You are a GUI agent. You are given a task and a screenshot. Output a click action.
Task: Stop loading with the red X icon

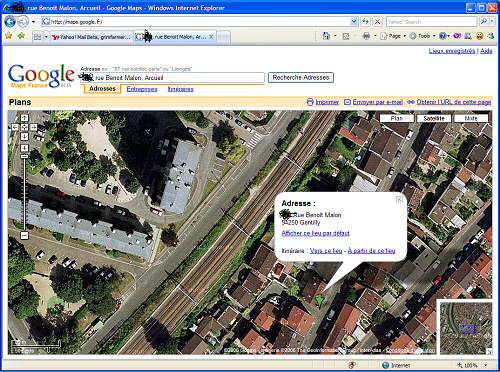(x=377, y=22)
